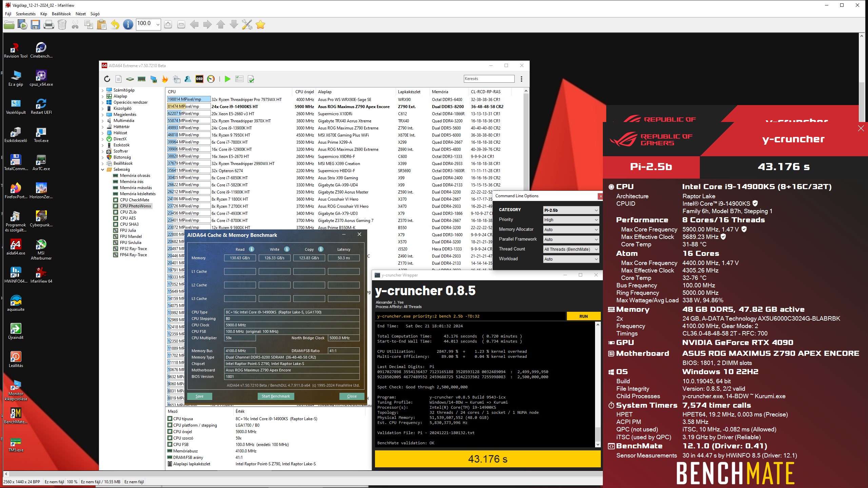Image resolution: width=868 pixels, height=488 pixels.
Task: Open the Memory Allocator dropdown
Action: [571, 230]
